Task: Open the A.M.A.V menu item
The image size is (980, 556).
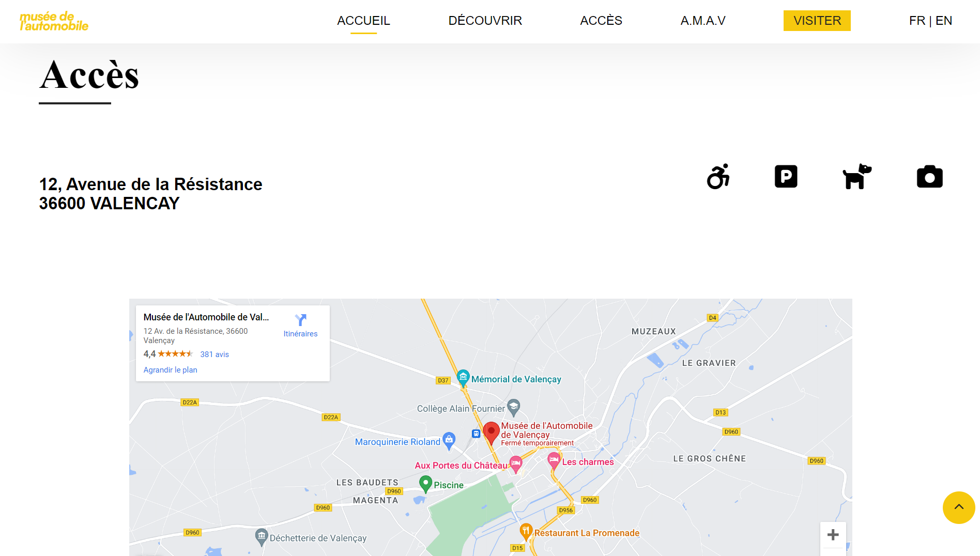Action: [x=703, y=21]
